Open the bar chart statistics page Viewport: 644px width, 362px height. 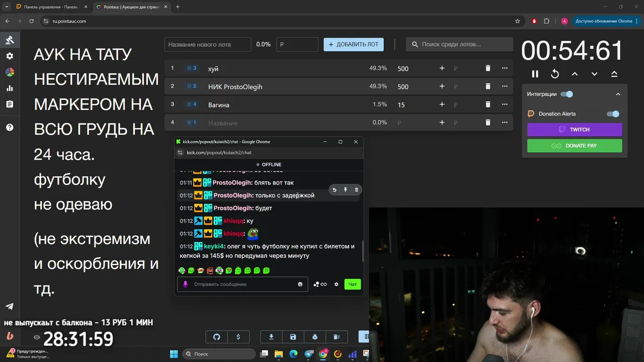coord(10,88)
